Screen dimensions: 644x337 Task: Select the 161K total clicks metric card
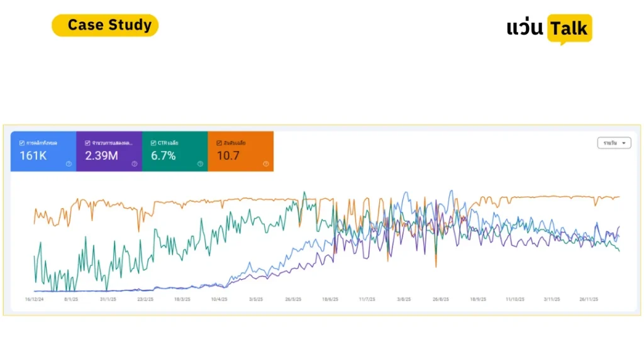pyautogui.click(x=43, y=151)
